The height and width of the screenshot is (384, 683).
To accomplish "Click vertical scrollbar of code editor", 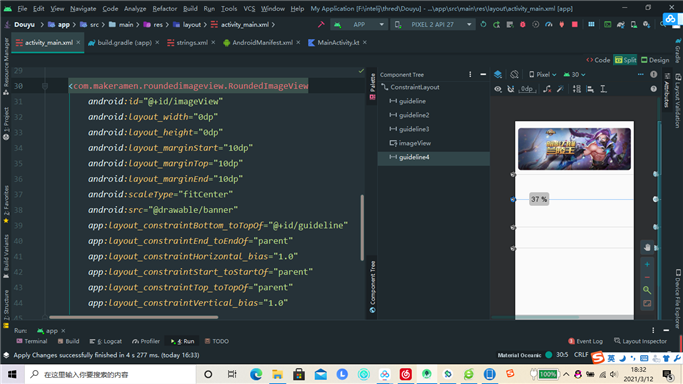I will (362, 227).
